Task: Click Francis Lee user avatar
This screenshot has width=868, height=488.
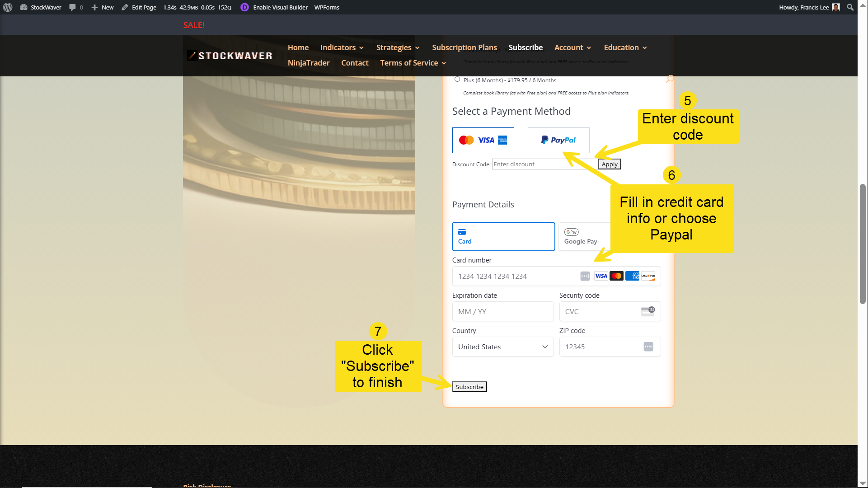Action: (836, 7)
